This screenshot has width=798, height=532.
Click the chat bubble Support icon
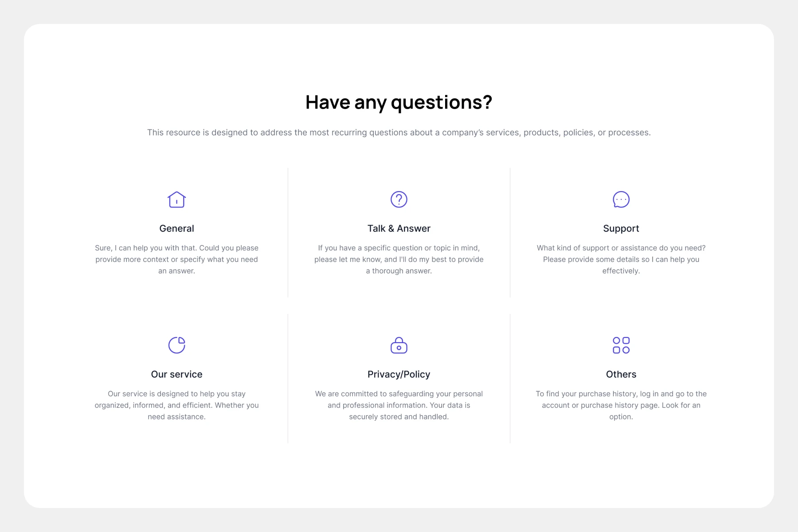[621, 199]
